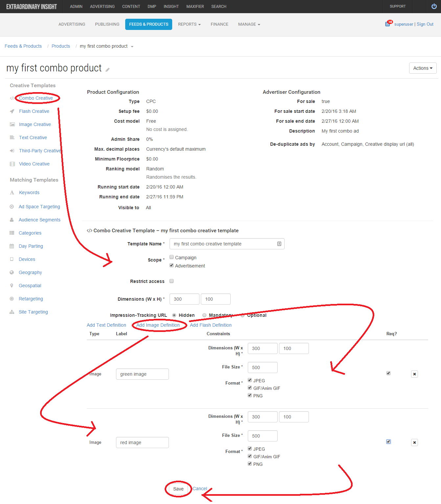Click the Third-Party Creative arrow icon

coord(12,151)
